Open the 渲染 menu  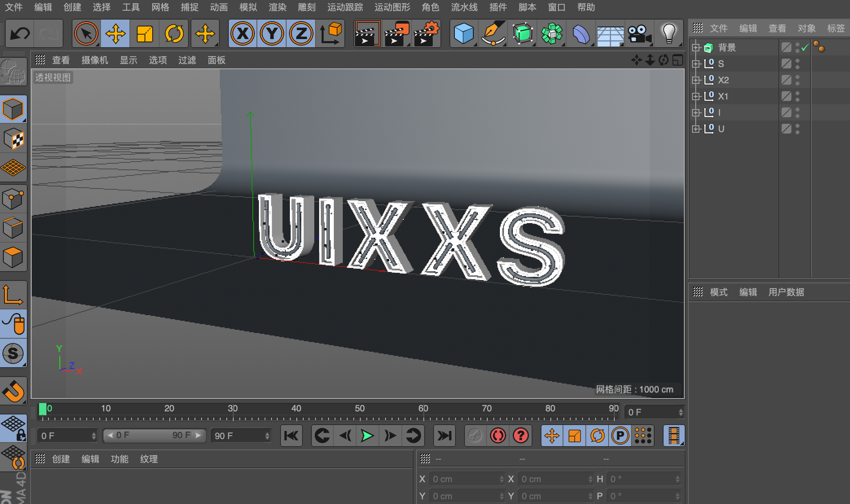277,7
